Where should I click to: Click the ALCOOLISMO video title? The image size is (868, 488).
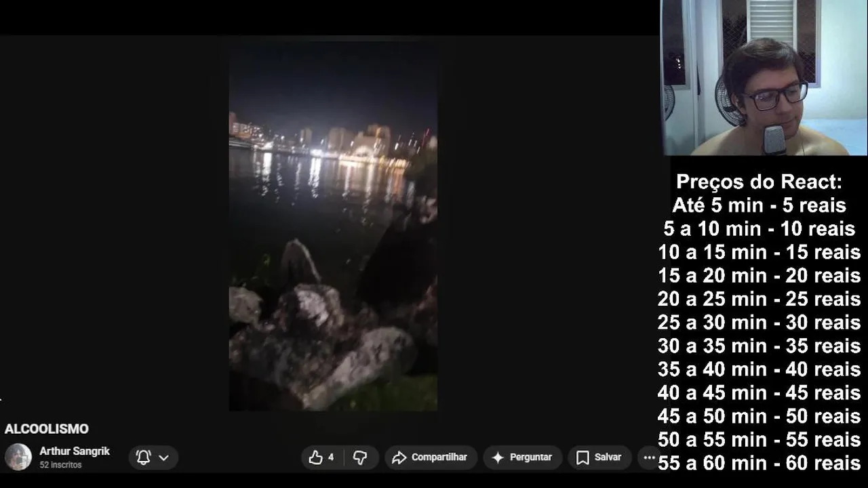coord(47,429)
